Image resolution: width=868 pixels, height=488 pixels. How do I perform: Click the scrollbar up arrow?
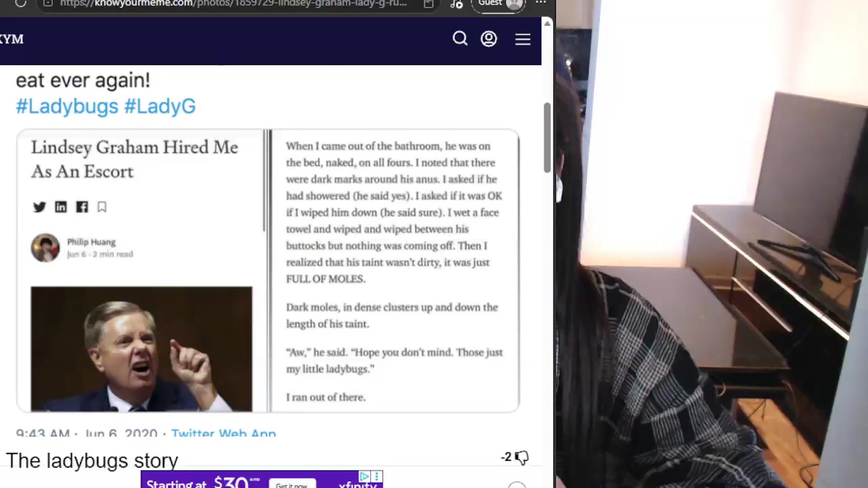pos(547,23)
